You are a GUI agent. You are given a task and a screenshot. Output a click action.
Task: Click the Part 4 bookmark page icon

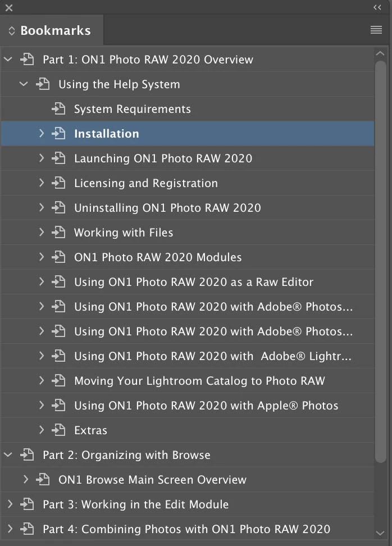pyautogui.click(x=27, y=529)
